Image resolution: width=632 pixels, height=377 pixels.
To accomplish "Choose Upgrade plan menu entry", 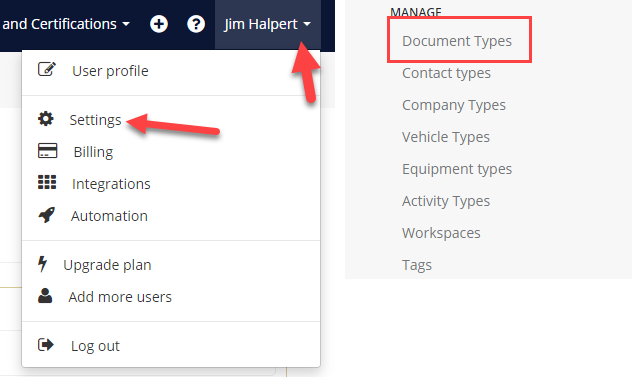I will pyautogui.click(x=107, y=265).
